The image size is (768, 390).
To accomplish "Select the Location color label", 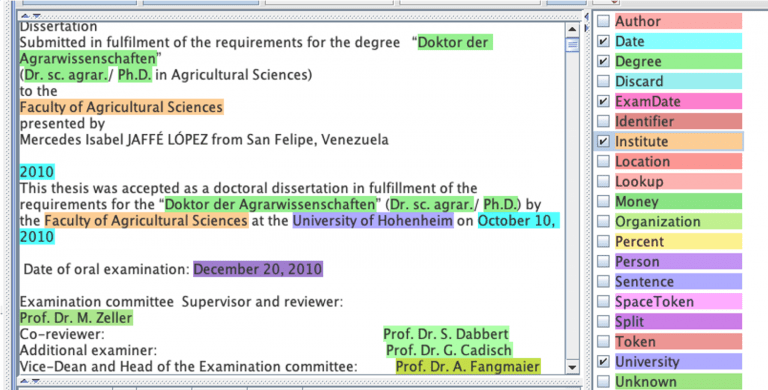I will click(x=678, y=161).
